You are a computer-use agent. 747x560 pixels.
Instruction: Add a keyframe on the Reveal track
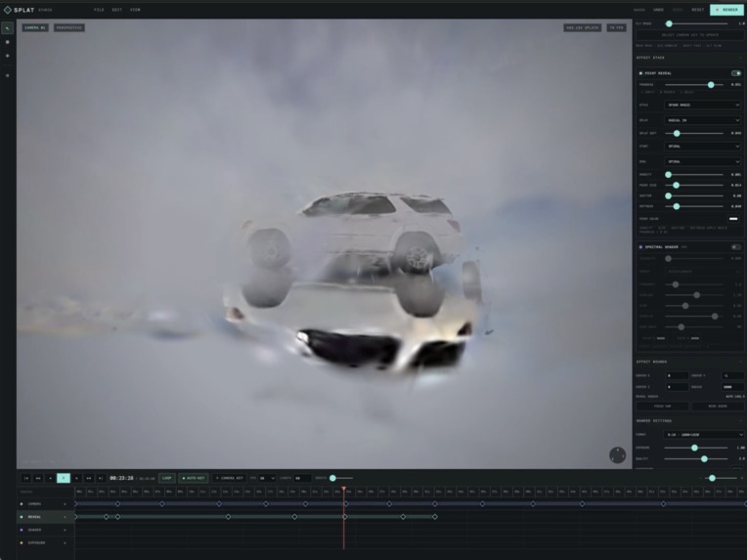point(66,517)
